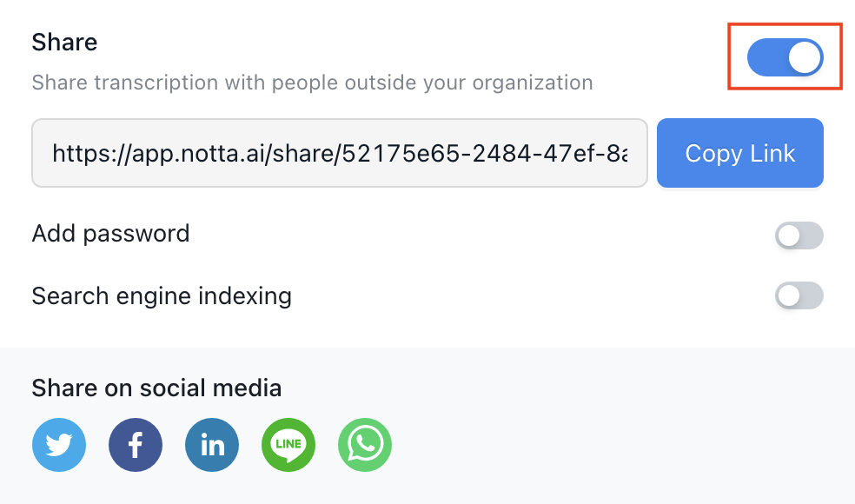Turn on Search engine indexing
The width and height of the screenshot is (855, 504).
coord(799,295)
